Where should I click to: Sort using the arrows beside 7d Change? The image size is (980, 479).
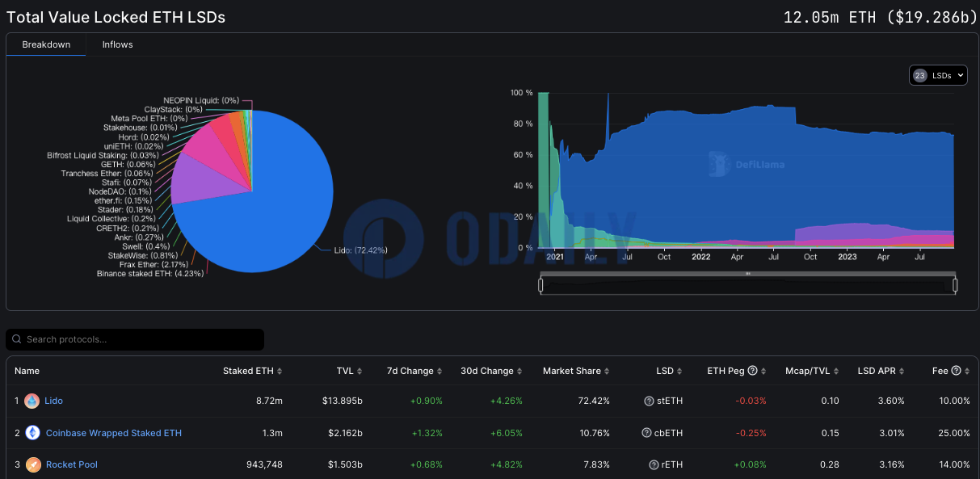(x=440, y=372)
